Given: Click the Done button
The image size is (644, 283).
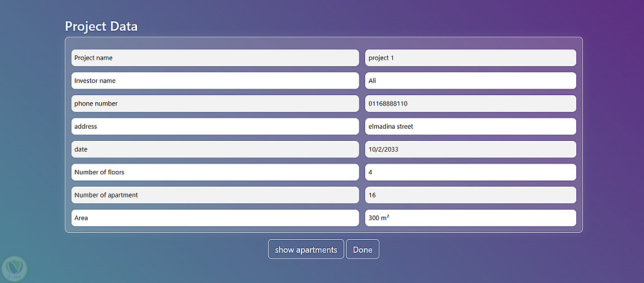Looking at the screenshot, I should pos(363,250).
